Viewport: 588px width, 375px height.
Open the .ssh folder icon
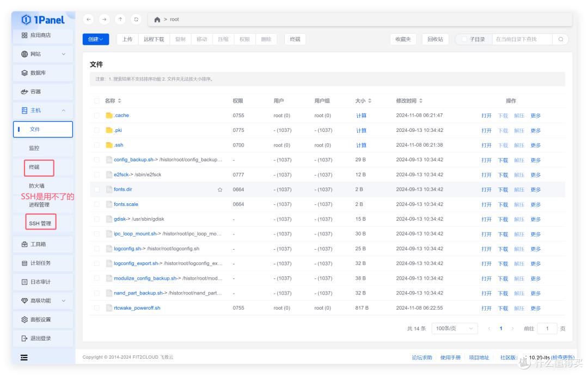[x=109, y=145]
